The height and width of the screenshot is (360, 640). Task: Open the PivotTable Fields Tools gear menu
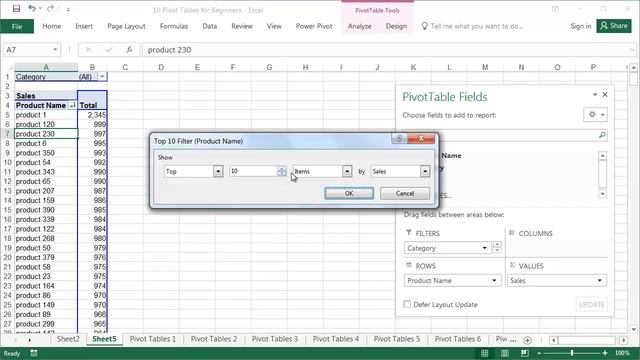595,115
